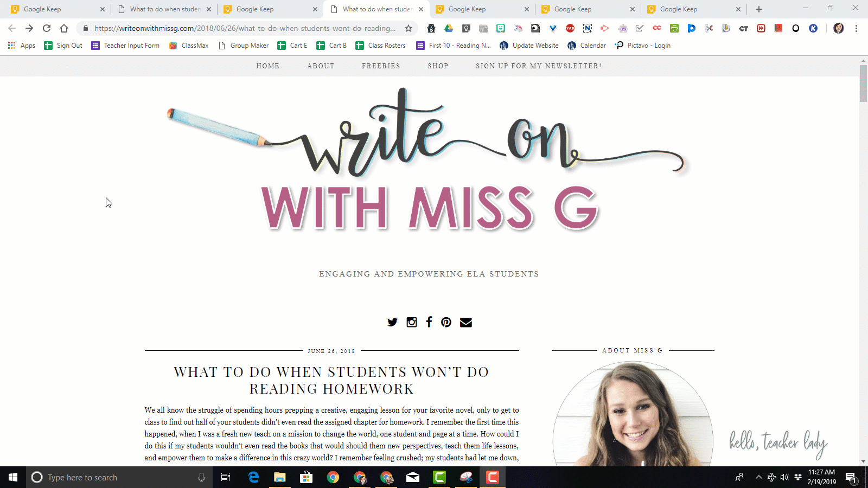Click the taskbar search box
Viewport: 868px width, 488px height.
click(119, 477)
